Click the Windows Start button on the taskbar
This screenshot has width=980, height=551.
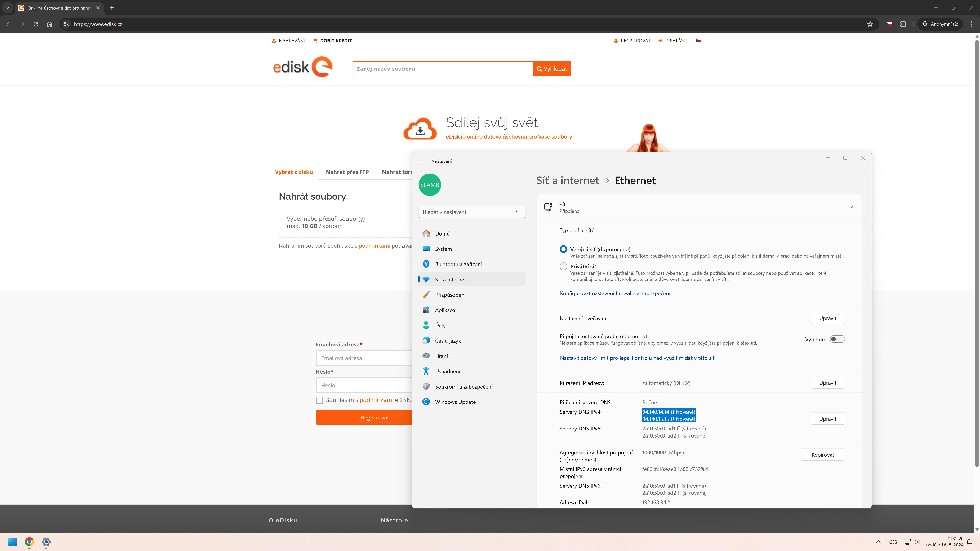point(12,541)
